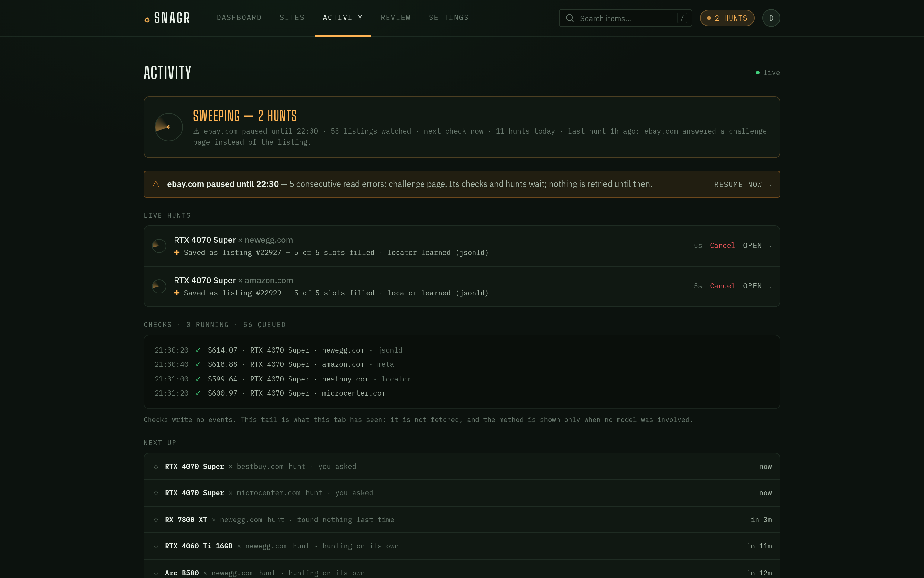Cancel the amazon.com RTX 4070 Super hunt
Screen dimensions: 924x578
722,286
